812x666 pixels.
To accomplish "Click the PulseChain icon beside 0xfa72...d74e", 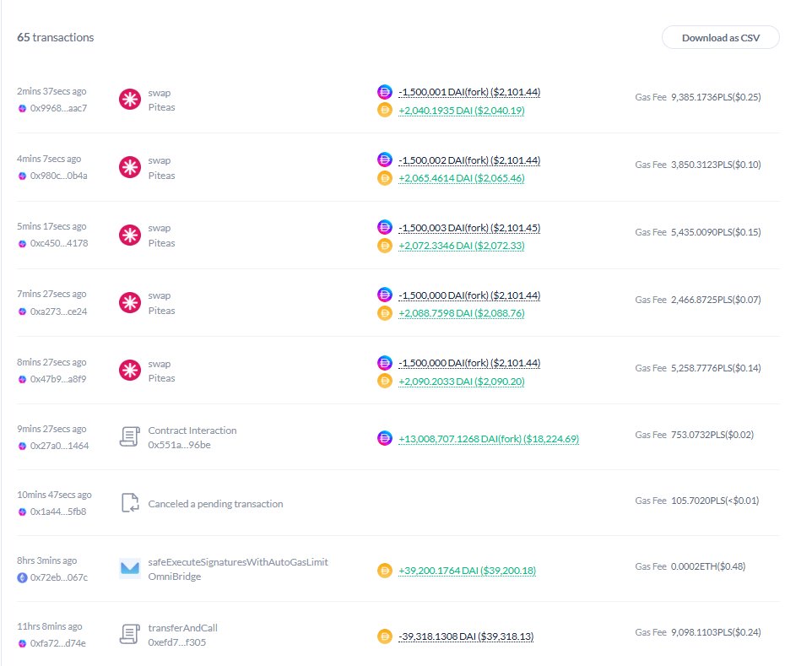I will coord(22,643).
